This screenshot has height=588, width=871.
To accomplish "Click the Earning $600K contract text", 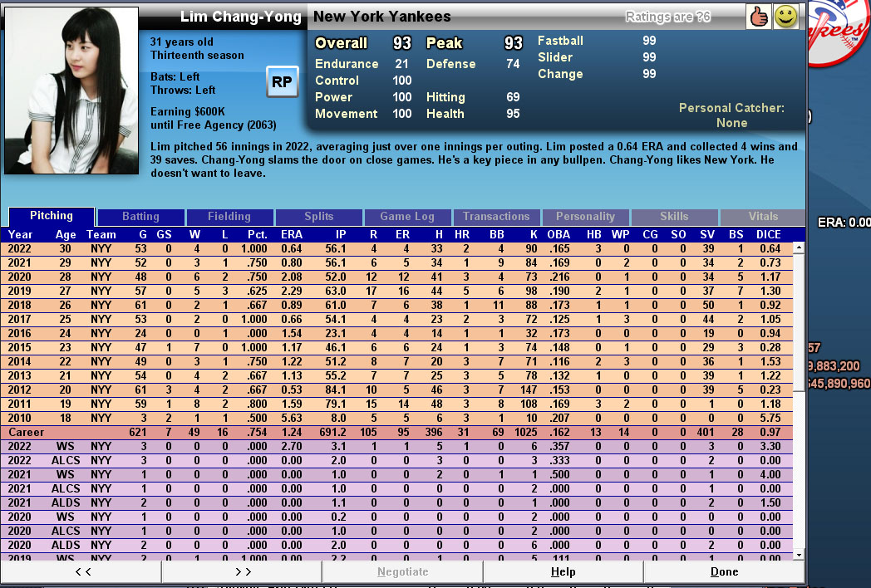I will tap(188, 111).
